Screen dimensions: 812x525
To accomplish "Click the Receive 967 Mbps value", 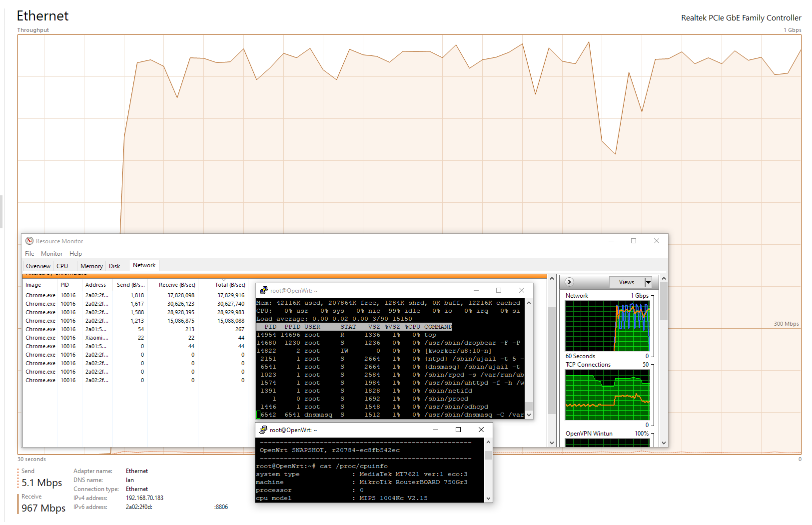I will (43, 508).
